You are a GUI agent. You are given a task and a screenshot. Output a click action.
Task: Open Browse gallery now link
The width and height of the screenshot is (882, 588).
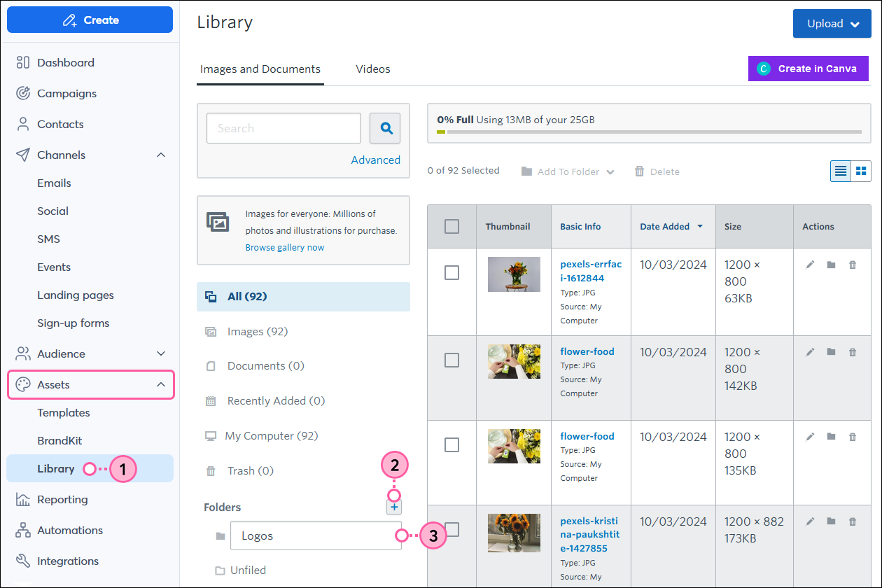coord(285,247)
